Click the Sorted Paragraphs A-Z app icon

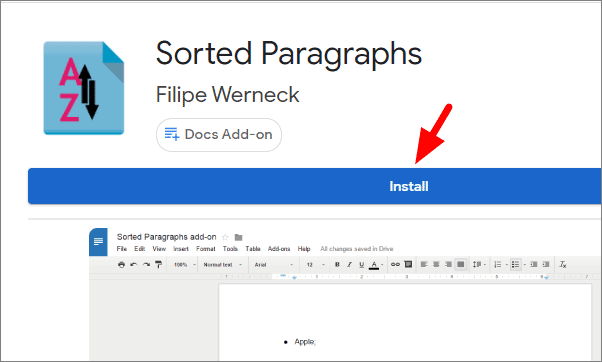[84, 88]
